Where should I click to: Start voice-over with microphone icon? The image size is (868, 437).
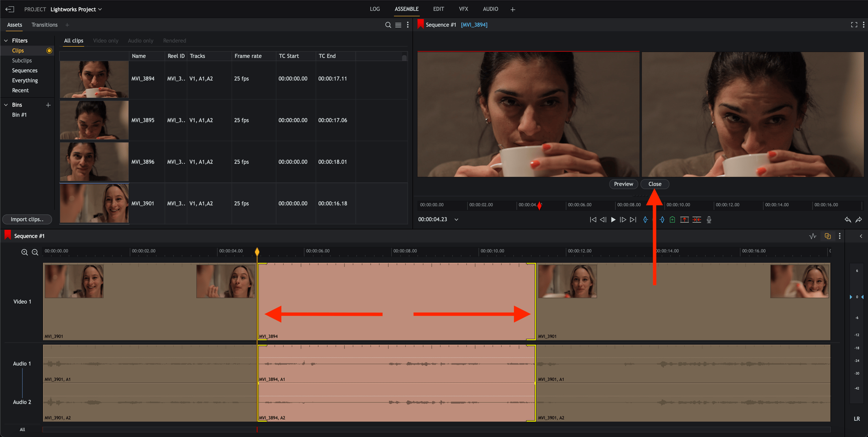(x=709, y=220)
